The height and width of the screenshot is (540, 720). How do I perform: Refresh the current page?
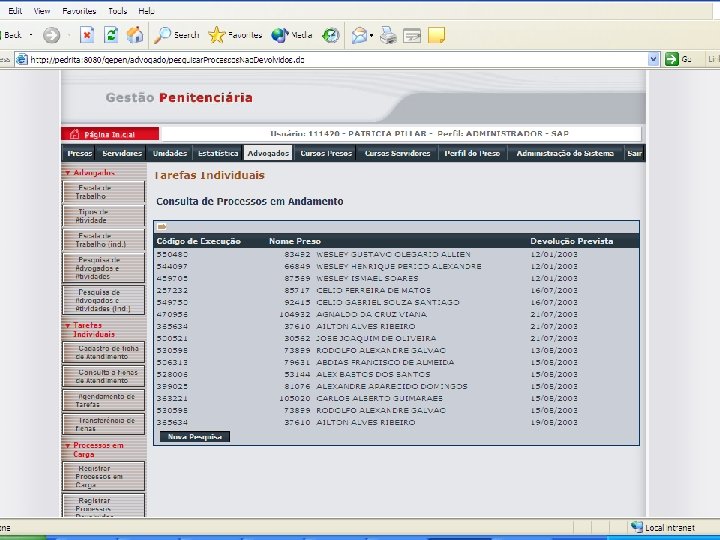pos(111,35)
